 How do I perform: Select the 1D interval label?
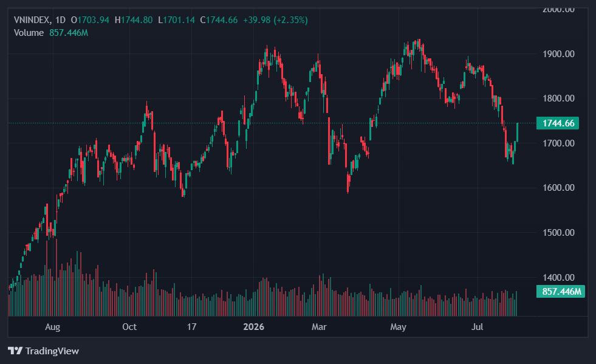coord(60,20)
